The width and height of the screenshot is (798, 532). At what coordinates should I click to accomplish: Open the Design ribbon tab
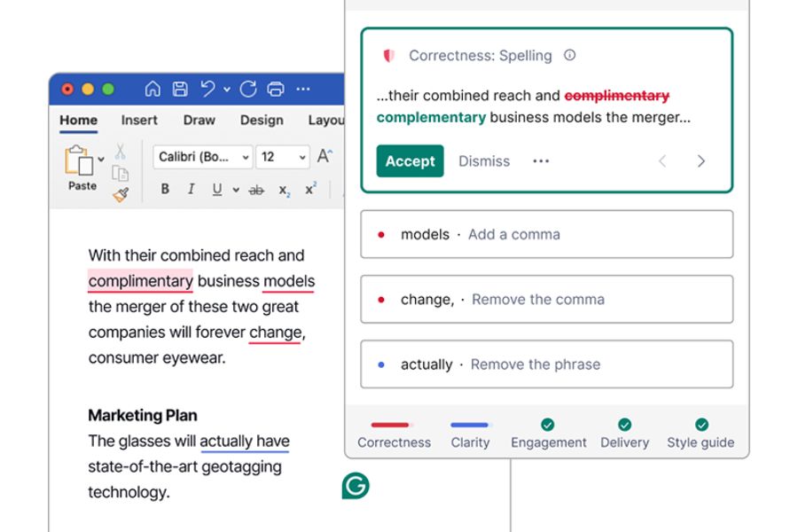pyautogui.click(x=262, y=121)
